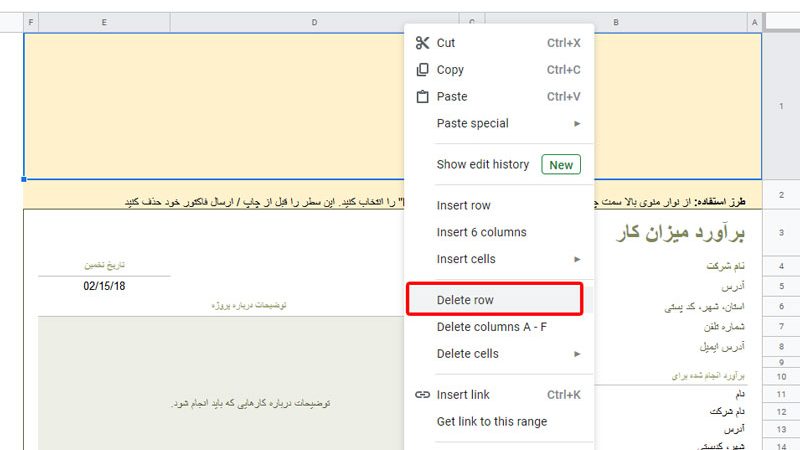The height and width of the screenshot is (450, 800).
Task: Click the Paste clipboard icon
Action: coord(422,97)
